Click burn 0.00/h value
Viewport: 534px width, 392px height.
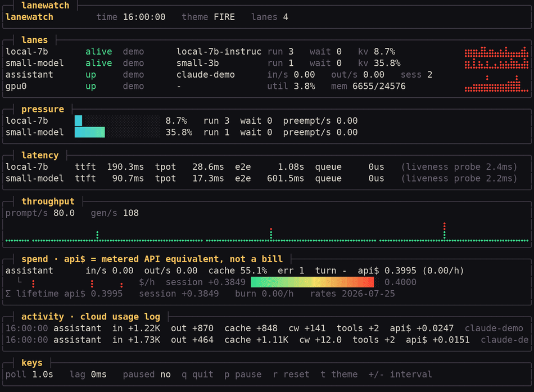click(x=264, y=294)
